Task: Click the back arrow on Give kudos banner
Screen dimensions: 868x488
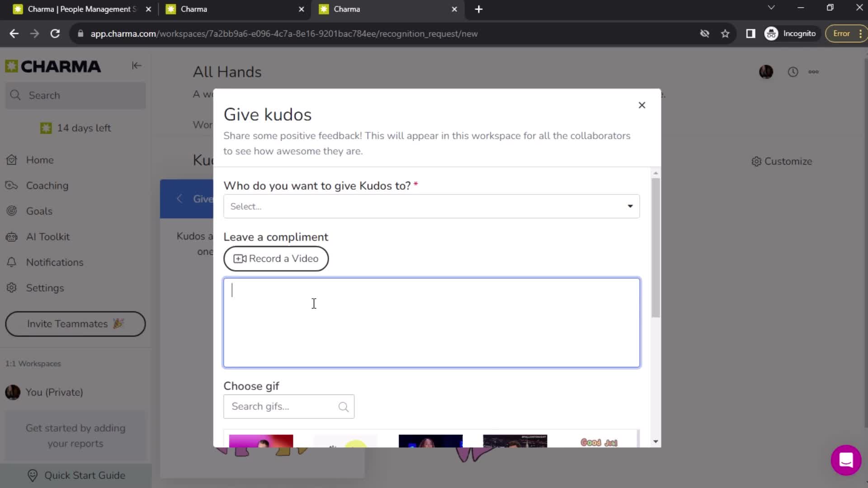Action: click(x=179, y=198)
